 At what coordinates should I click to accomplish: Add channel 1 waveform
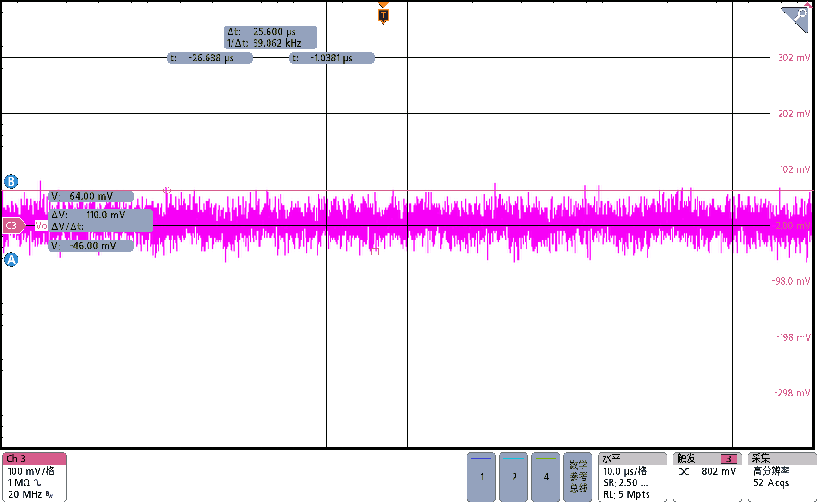click(481, 477)
